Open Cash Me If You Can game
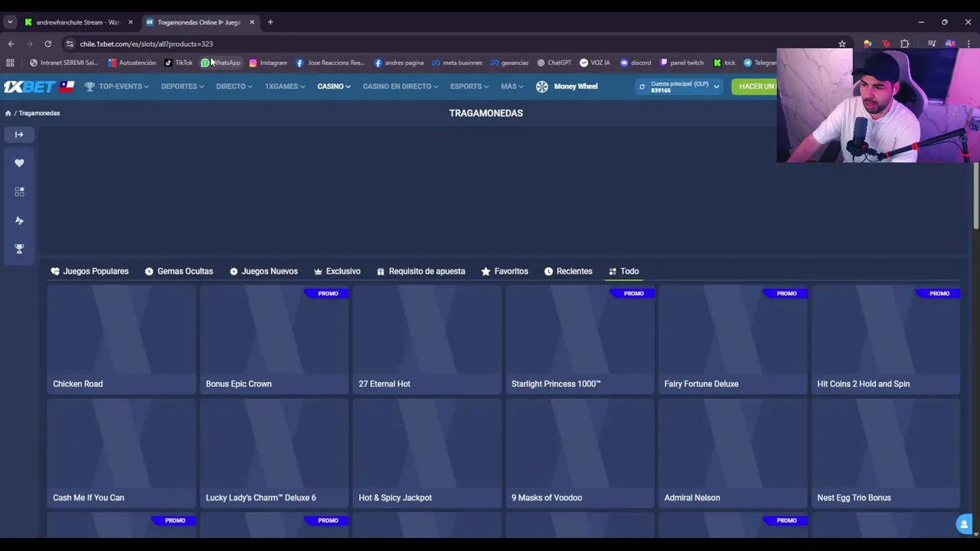 (121, 453)
